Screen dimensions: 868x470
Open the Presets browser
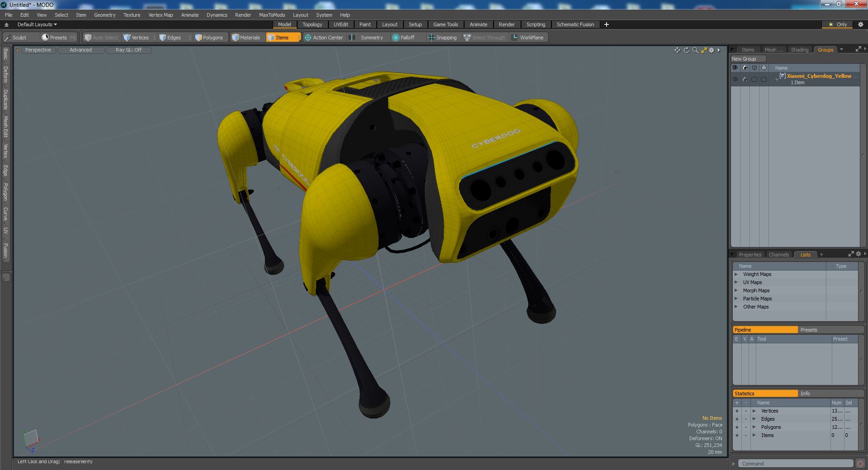(58, 38)
